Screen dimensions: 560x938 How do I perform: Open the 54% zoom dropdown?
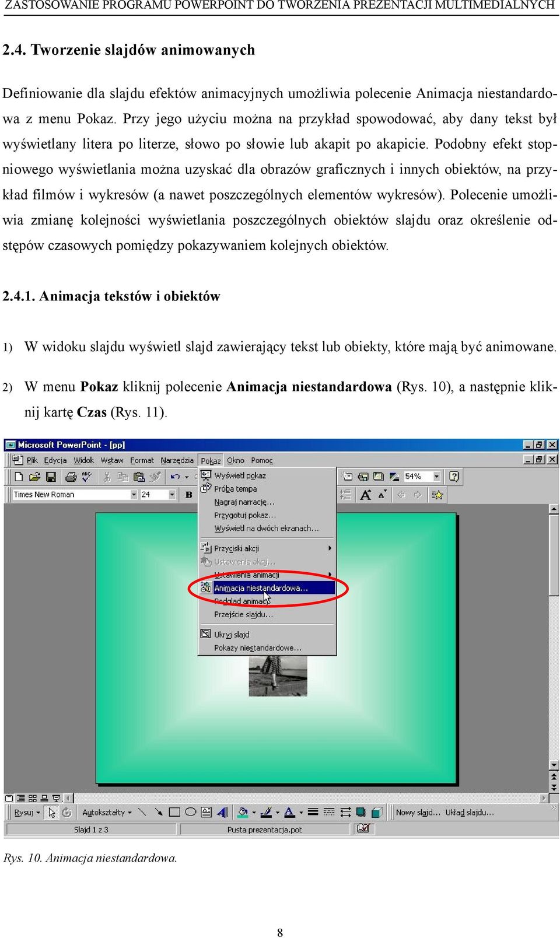[436, 477]
